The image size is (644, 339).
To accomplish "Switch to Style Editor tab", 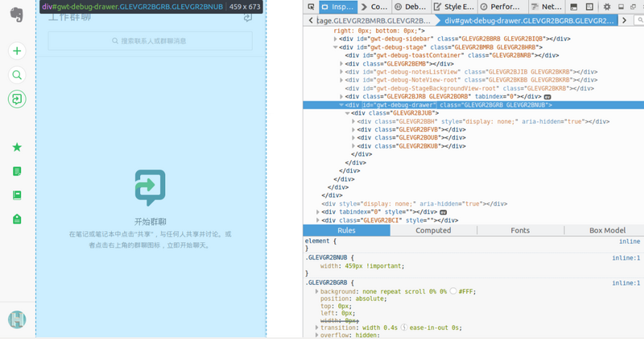I will [x=454, y=6].
